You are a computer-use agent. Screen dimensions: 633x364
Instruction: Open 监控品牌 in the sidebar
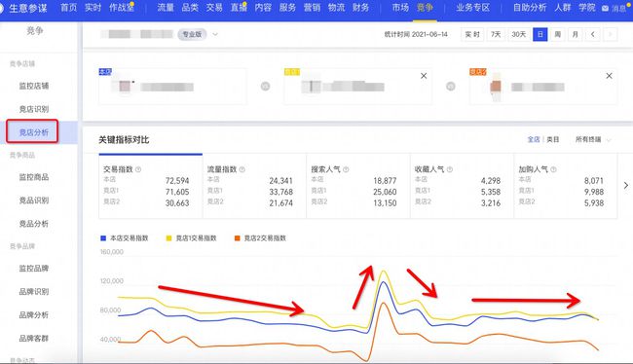[34, 268]
